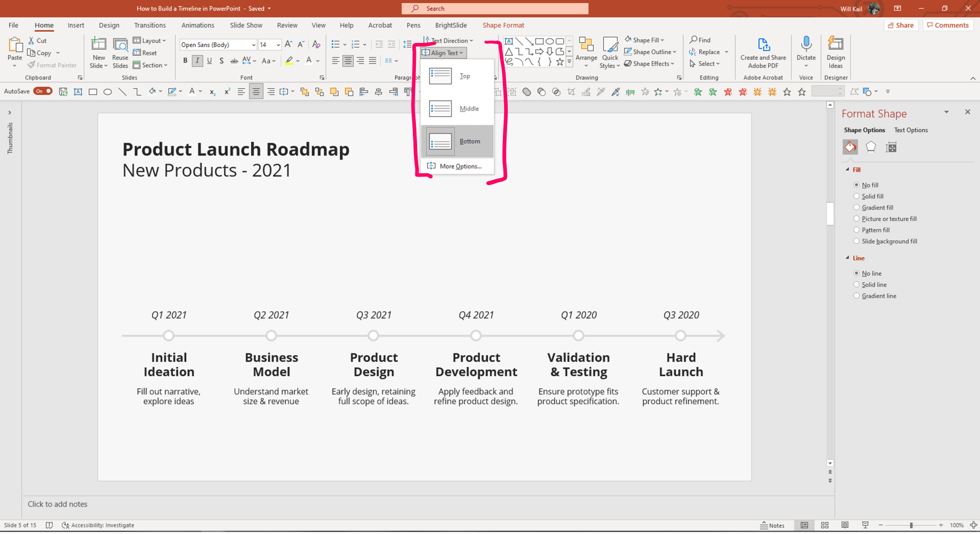Open Notes from status bar
The width and height of the screenshot is (980, 534).
click(772, 525)
